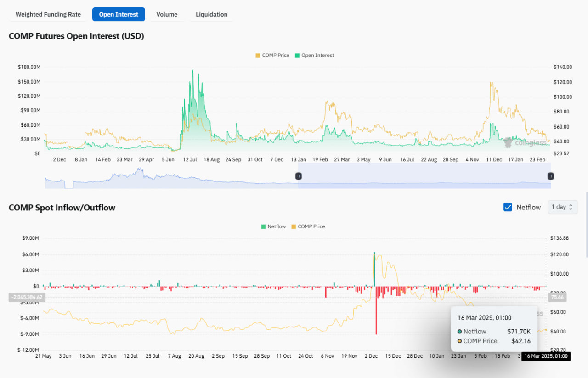Click the range overview mini chart near its peak
588x378 pixels.
[140, 171]
